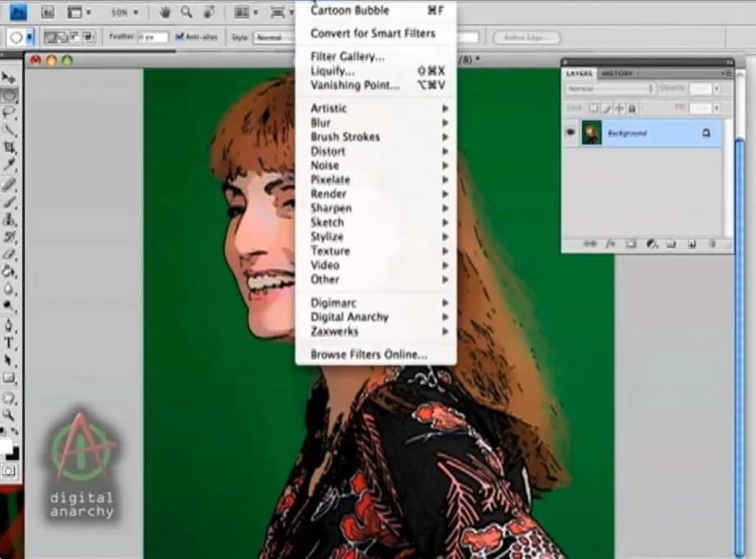Open the layer blending mode dropdown
Image resolution: width=756 pixels, height=559 pixels.
[611, 89]
